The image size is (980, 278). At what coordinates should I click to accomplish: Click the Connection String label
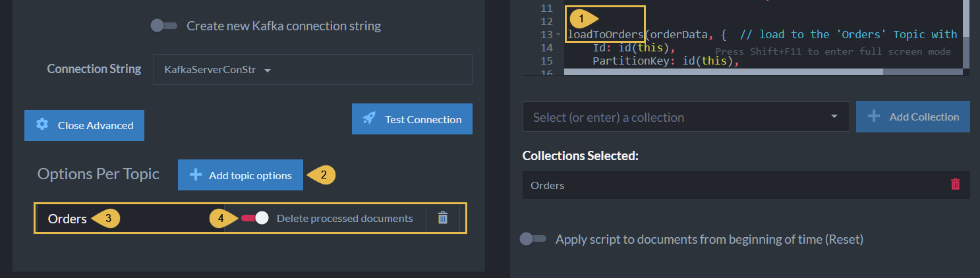click(94, 69)
